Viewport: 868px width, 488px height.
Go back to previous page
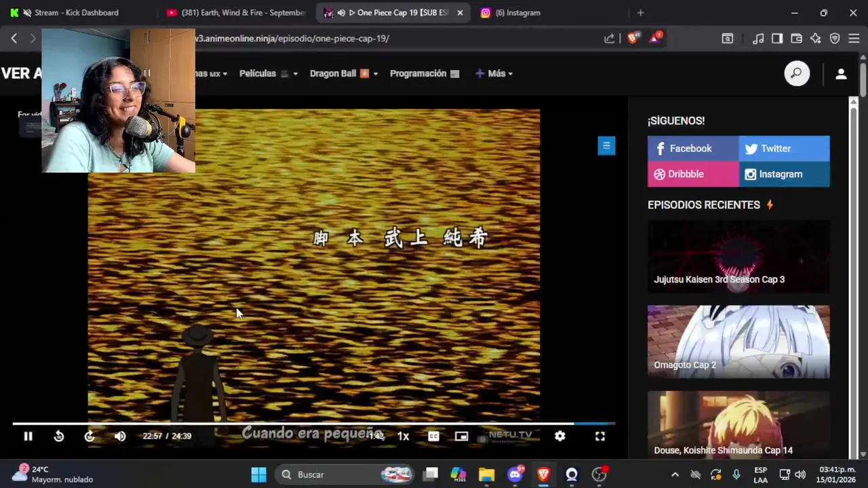pyautogui.click(x=14, y=39)
